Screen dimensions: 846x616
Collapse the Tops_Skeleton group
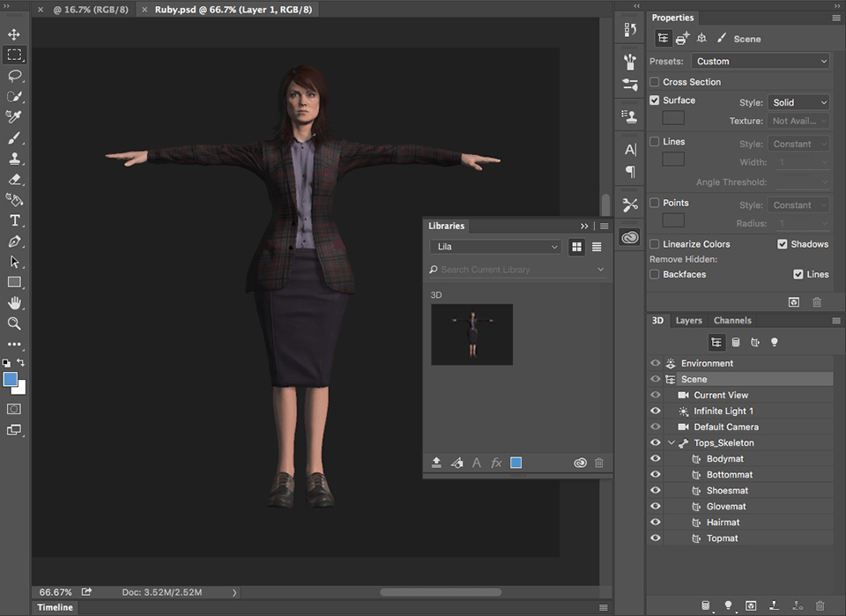(x=671, y=442)
